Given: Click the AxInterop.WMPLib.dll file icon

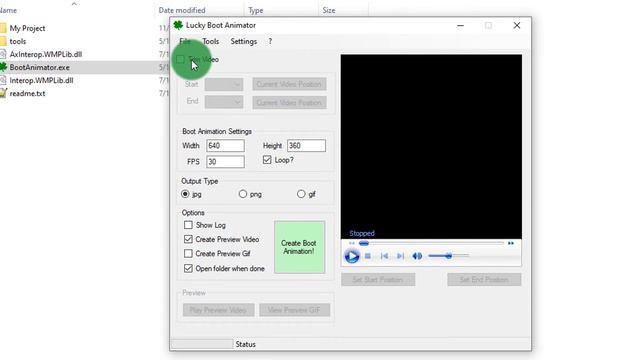Looking at the screenshot, I should 3,54.
